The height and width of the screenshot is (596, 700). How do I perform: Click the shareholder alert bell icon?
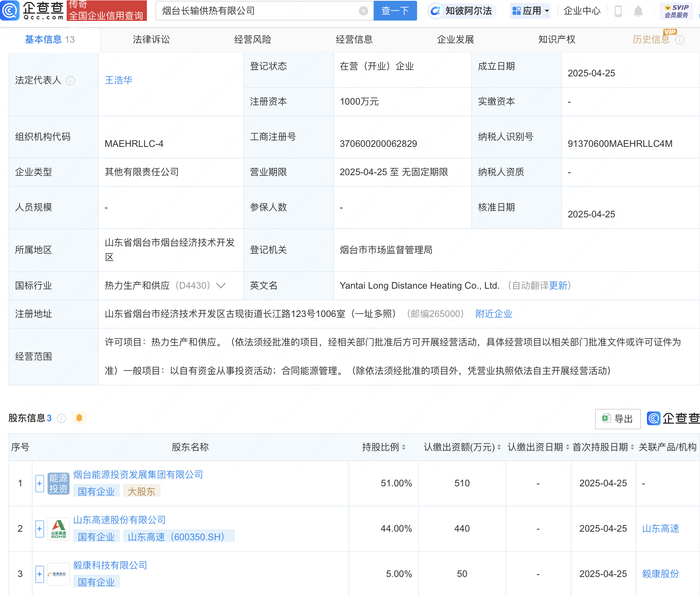79,418
